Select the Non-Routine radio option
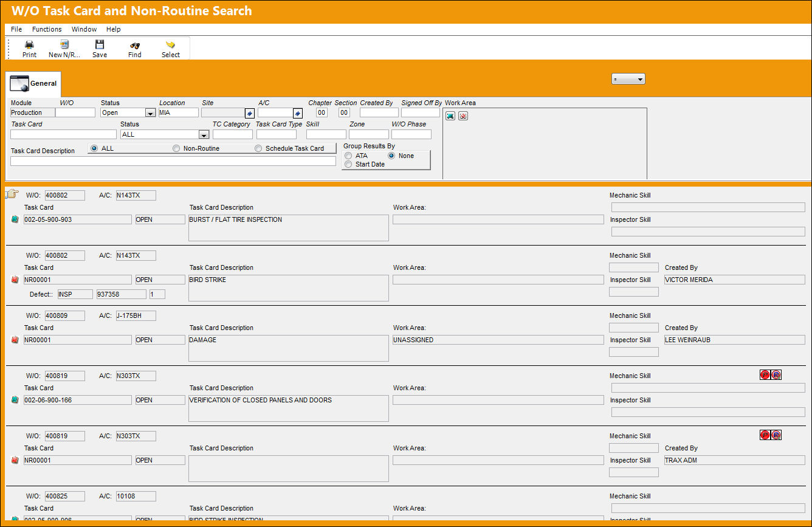The height and width of the screenshot is (527, 812). [196, 148]
